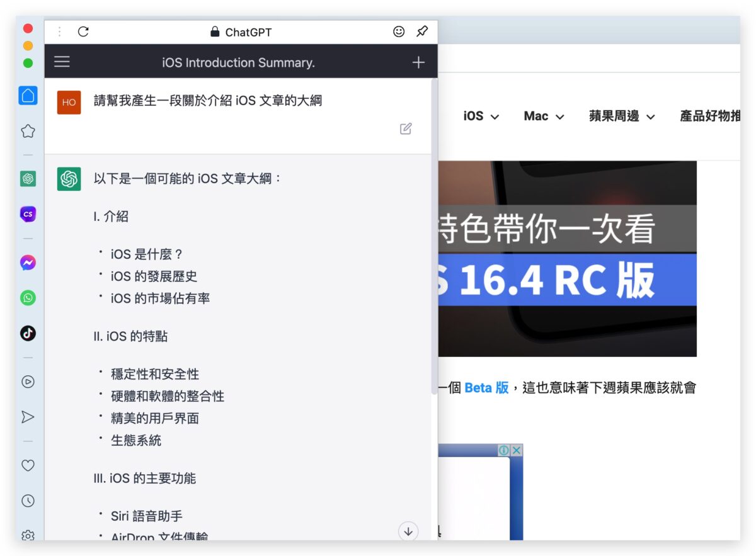Viewport: 756px width, 556px height.
Task: Click heading 'III. iOS 的主要功能'
Action: pos(145,478)
